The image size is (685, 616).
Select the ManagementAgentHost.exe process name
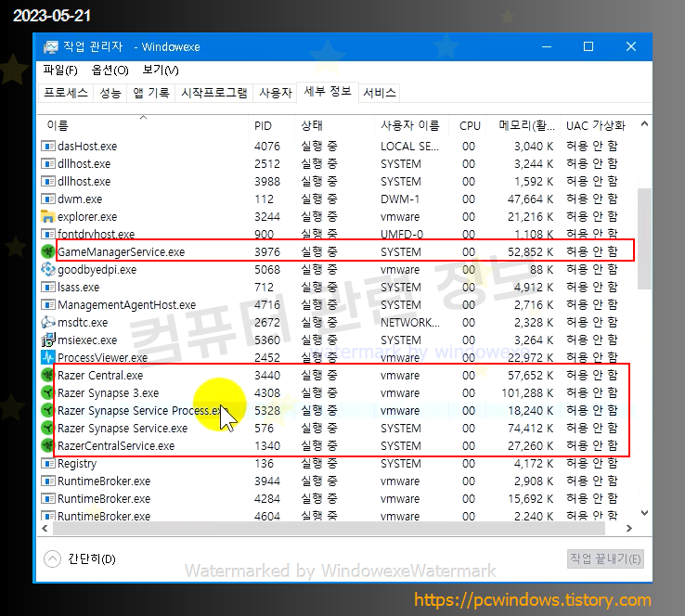pyautogui.click(x=126, y=304)
